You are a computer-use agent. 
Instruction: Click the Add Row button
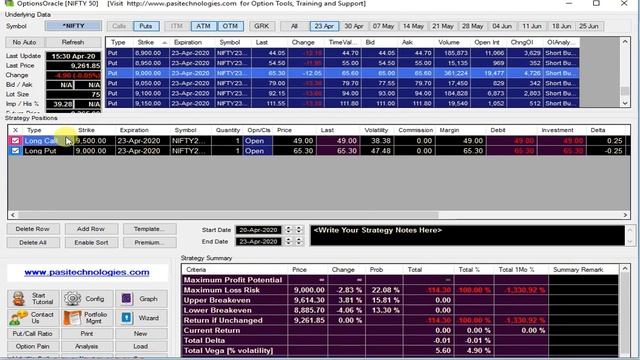pyautogui.click(x=91, y=229)
